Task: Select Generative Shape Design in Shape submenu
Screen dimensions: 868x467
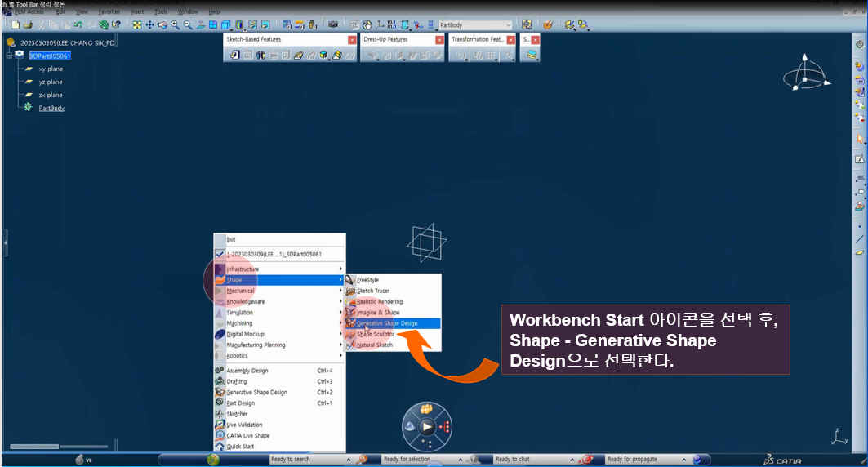Action: point(393,323)
